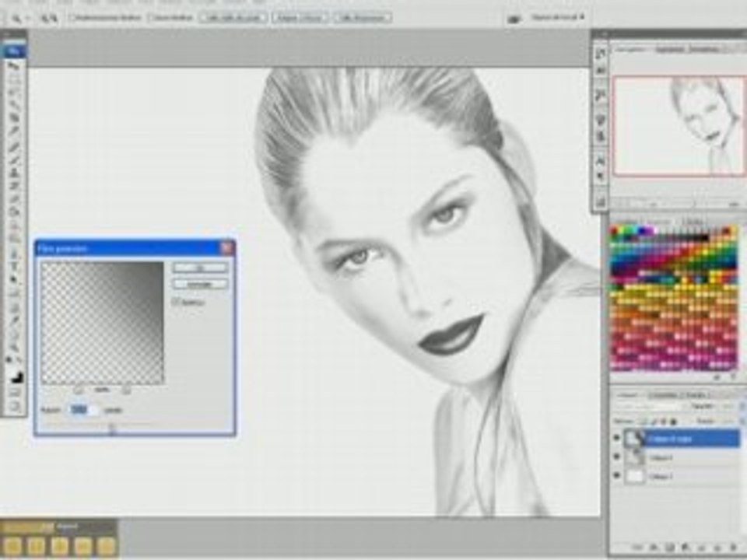Click the actual pixels button in options bar

[x=232, y=18]
